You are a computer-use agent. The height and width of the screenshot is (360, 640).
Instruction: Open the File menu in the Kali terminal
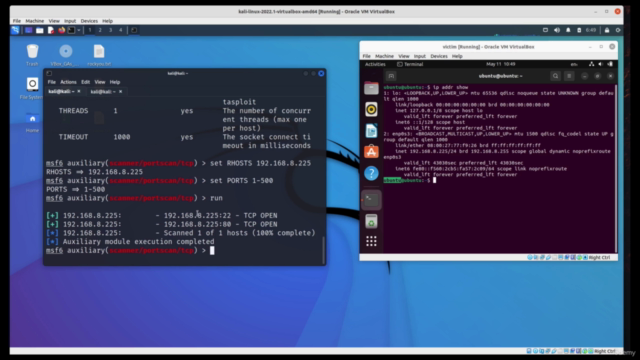[51, 82]
